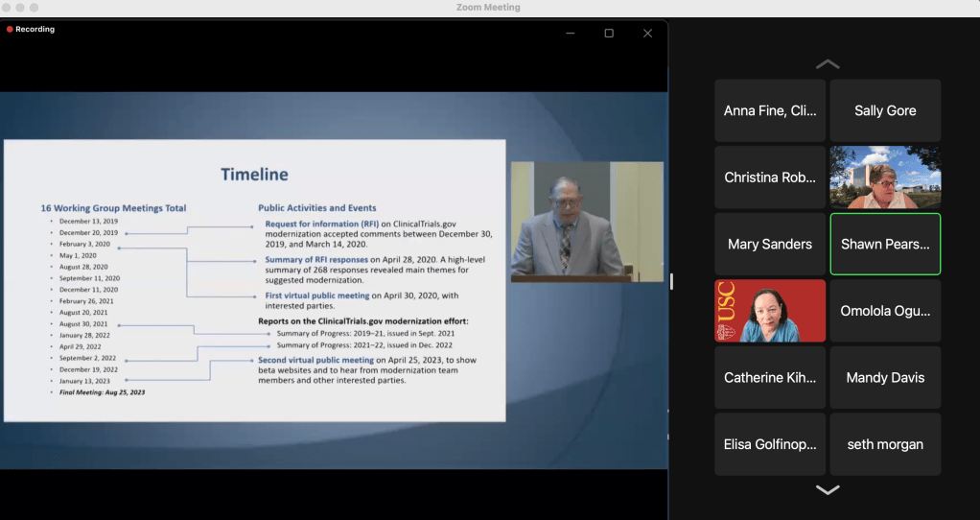This screenshot has height=520, width=980.
Task: Select Anna Fine's participant tile
Action: click(x=770, y=110)
